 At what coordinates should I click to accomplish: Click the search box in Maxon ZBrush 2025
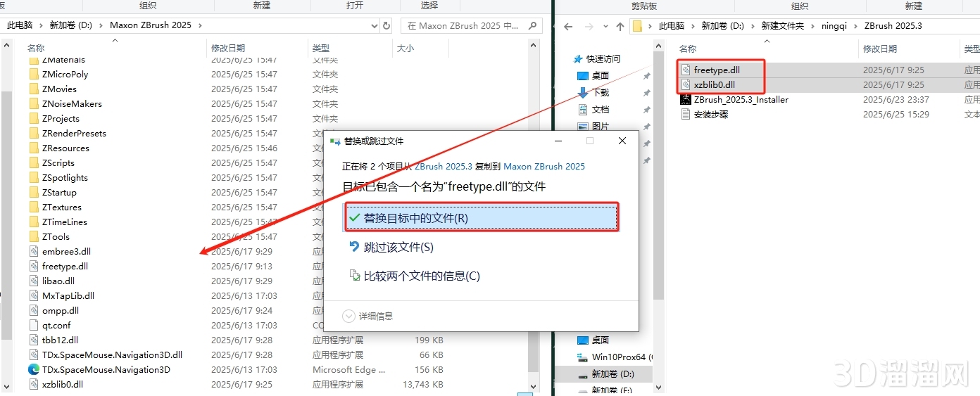(x=465, y=26)
